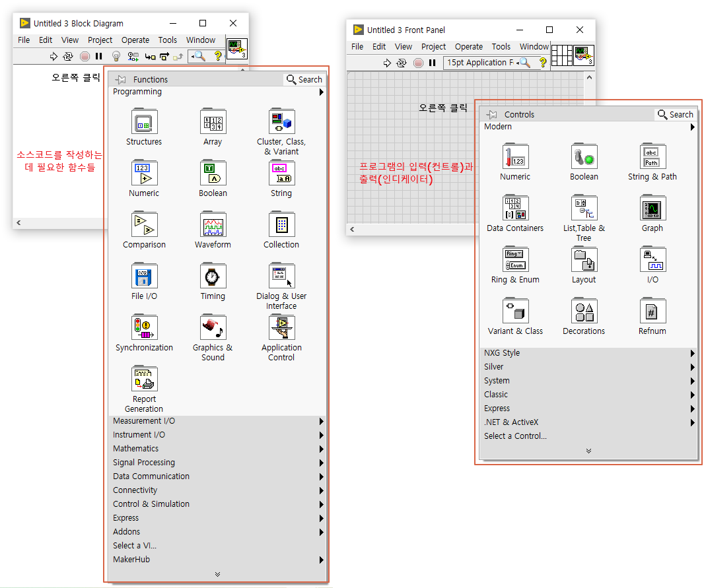
Task: Open Application Control palette
Action: (281, 328)
